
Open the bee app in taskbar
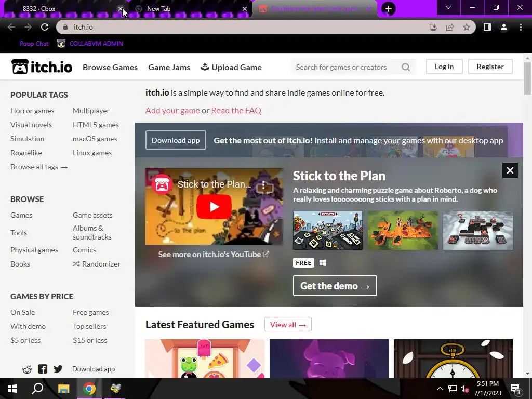[115, 389]
